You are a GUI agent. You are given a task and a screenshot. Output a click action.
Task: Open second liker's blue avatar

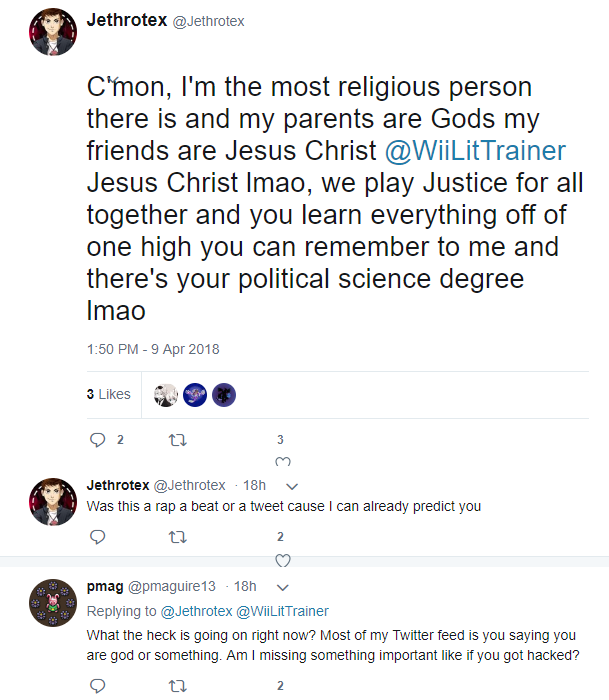(x=195, y=395)
